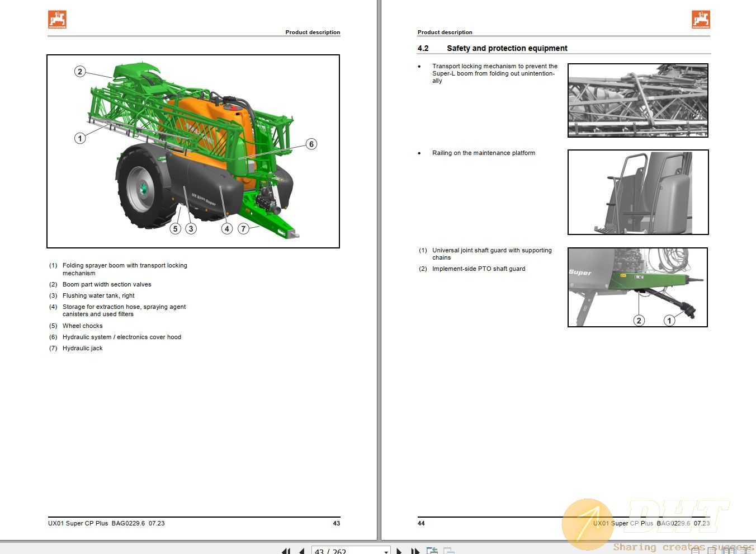Go to the previous page with the single left arrow
This screenshot has width=756, height=554.
point(301,551)
